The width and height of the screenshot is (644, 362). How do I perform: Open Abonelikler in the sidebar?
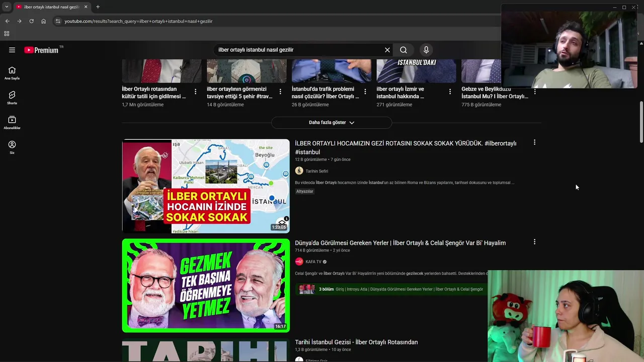coord(12,122)
